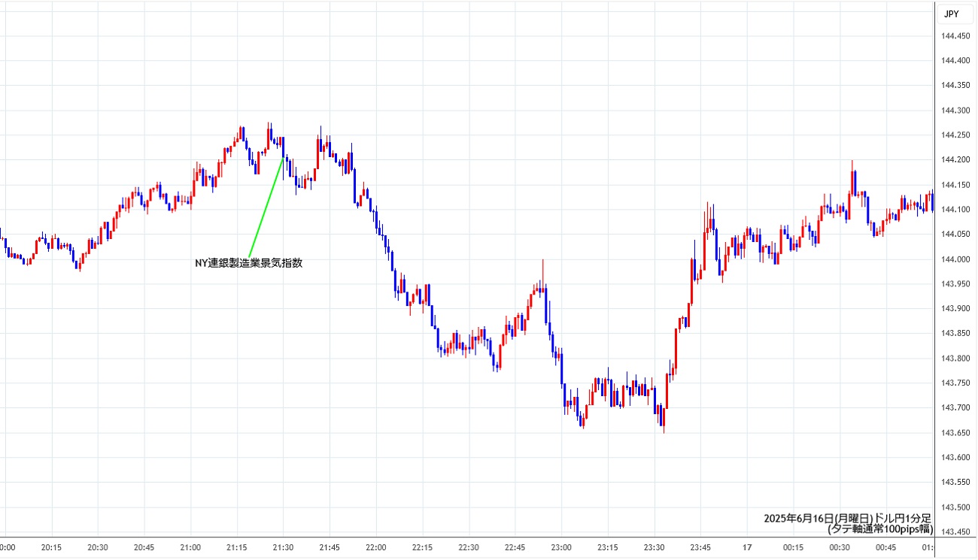
Task: Click the 21:30 time axis label
Action: [x=283, y=548]
